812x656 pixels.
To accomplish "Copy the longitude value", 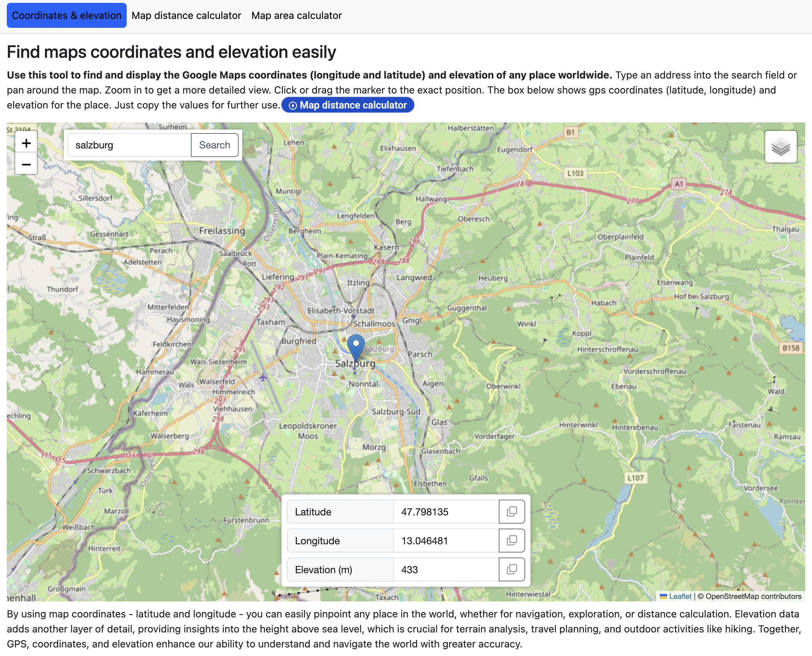I will 511,540.
